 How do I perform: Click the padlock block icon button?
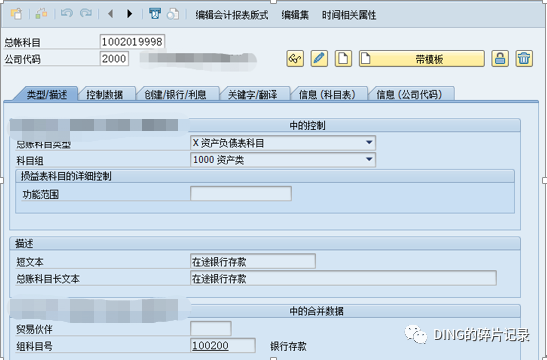[500, 59]
